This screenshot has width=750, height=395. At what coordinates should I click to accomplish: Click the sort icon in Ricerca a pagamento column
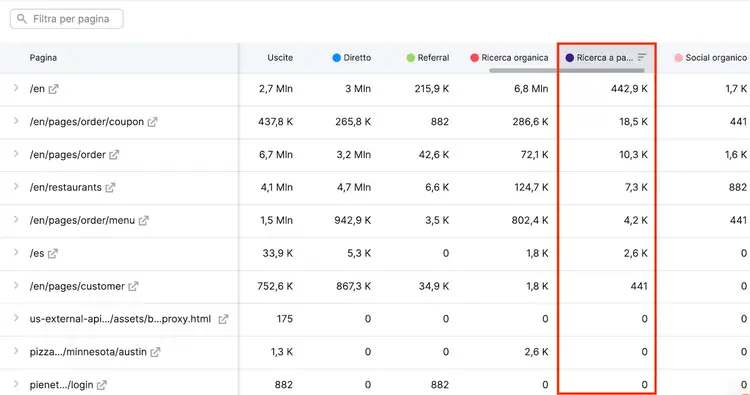point(642,57)
